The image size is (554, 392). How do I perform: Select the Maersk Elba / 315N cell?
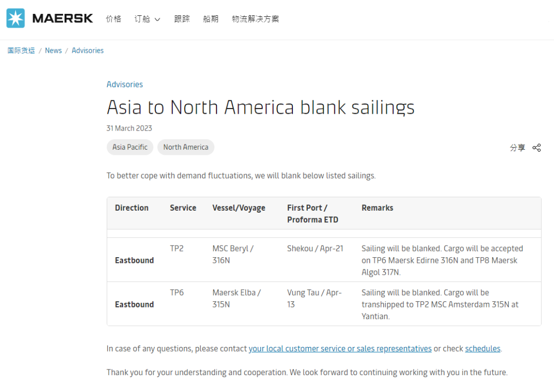point(236,299)
